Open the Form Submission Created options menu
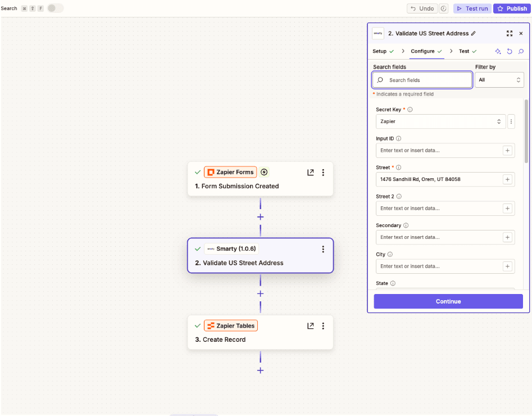 click(x=323, y=173)
